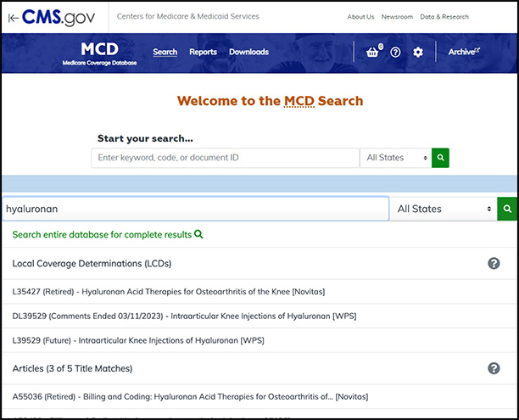519x420 pixels.
Task: Expand All States dropdown in upper search
Action: [396, 158]
